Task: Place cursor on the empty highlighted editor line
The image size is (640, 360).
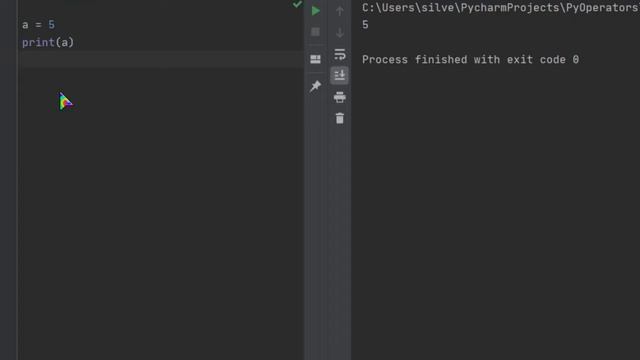Action: 161,60
